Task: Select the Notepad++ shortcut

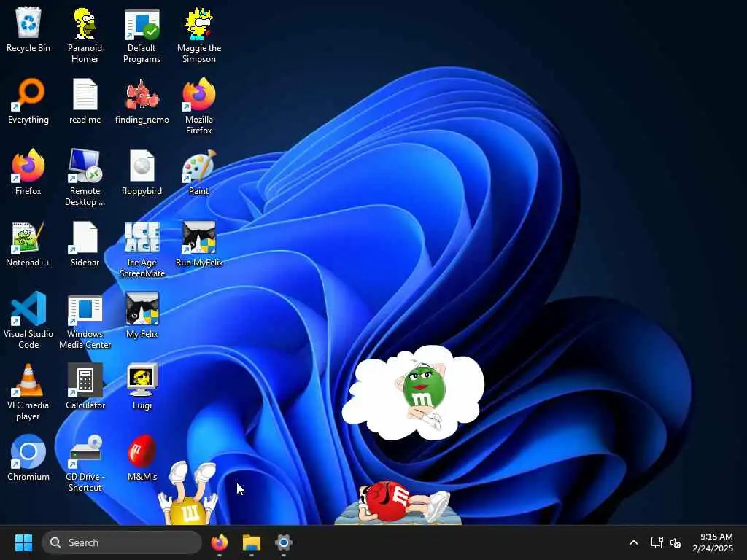Action: [x=28, y=244]
